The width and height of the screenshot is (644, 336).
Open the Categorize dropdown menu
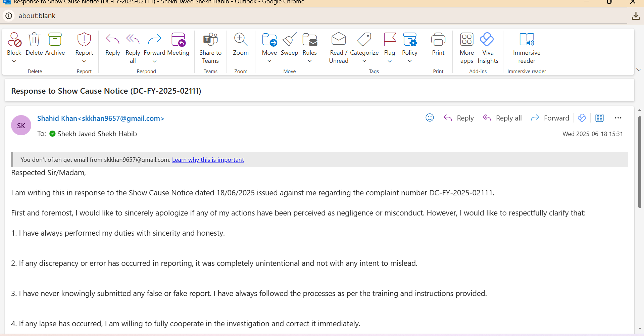pos(364,61)
